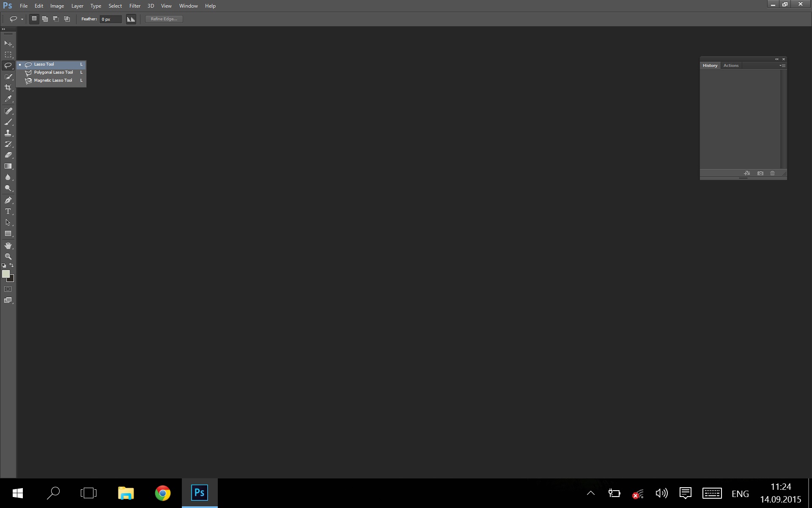Open the History panel flyout menu

tap(782, 66)
